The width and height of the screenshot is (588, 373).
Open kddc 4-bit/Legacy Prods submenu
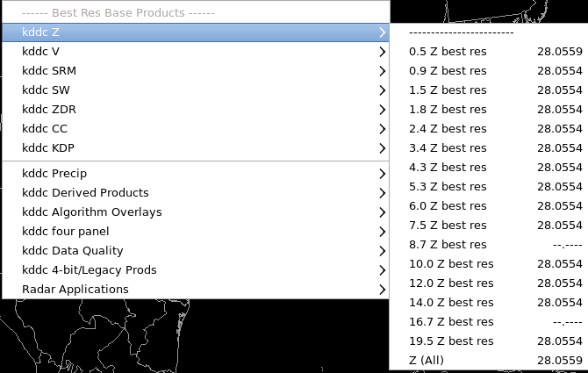point(196,270)
